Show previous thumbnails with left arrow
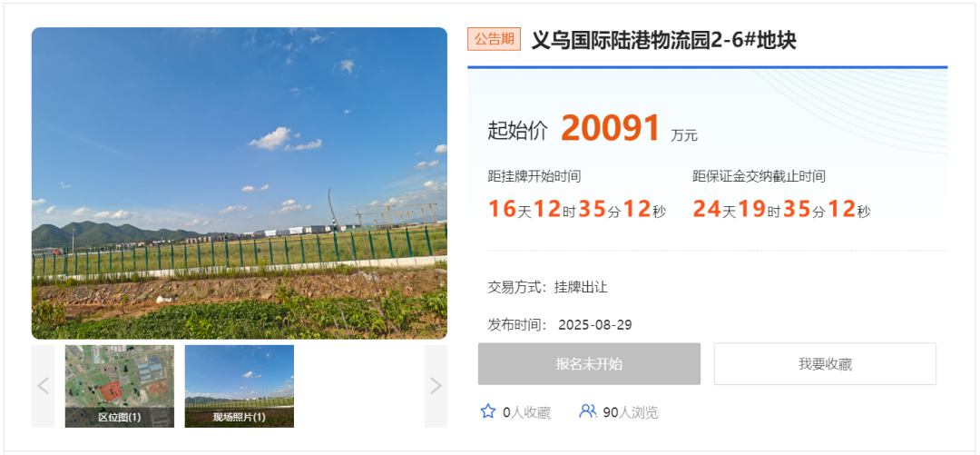This screenshot has height=455, width=980. [x=44, y=386]
